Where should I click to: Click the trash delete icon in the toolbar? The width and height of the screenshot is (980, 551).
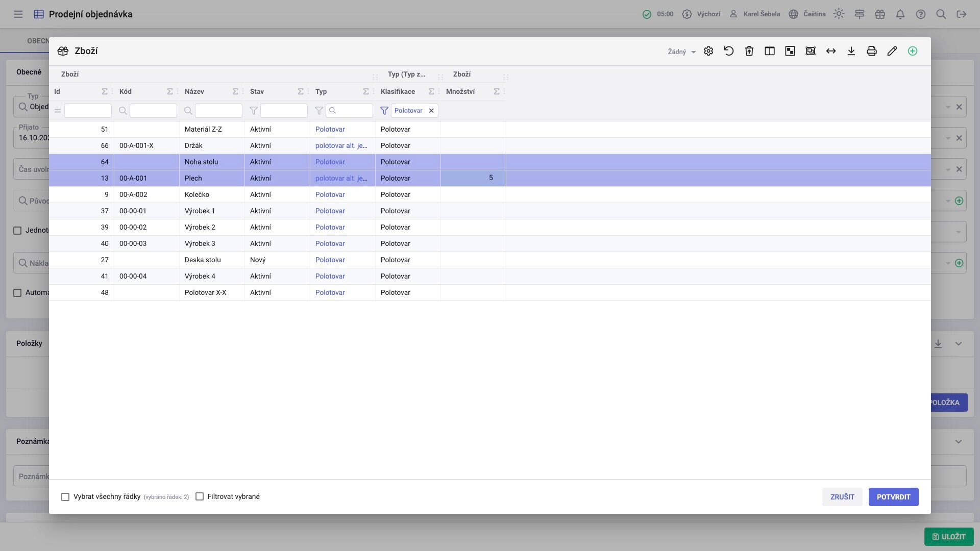click(749, 51)
